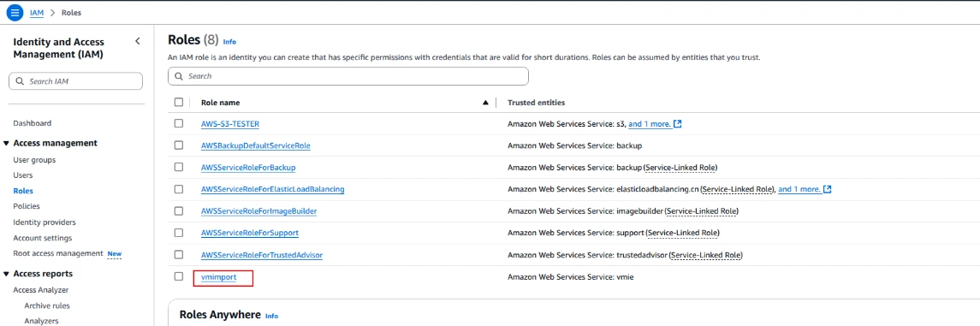Open Account settings in sidebar
Viewport: 980px width, 326px height.
43,238
